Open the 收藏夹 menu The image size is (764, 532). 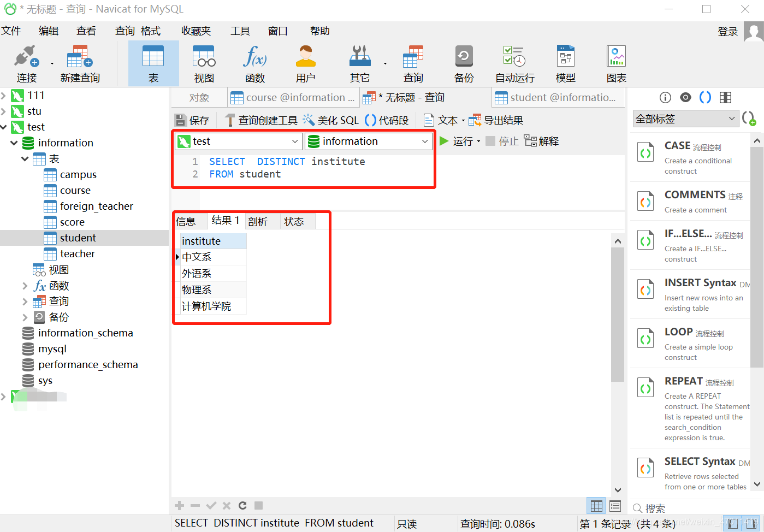coord(196,31)
